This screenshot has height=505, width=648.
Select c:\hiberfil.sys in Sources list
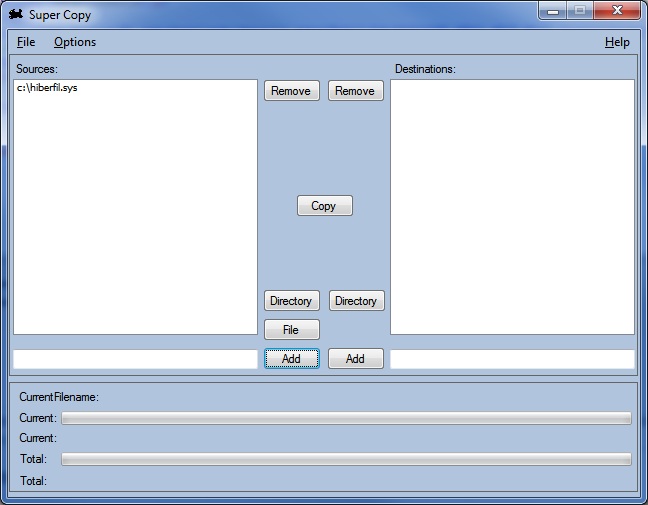point(47,88)
